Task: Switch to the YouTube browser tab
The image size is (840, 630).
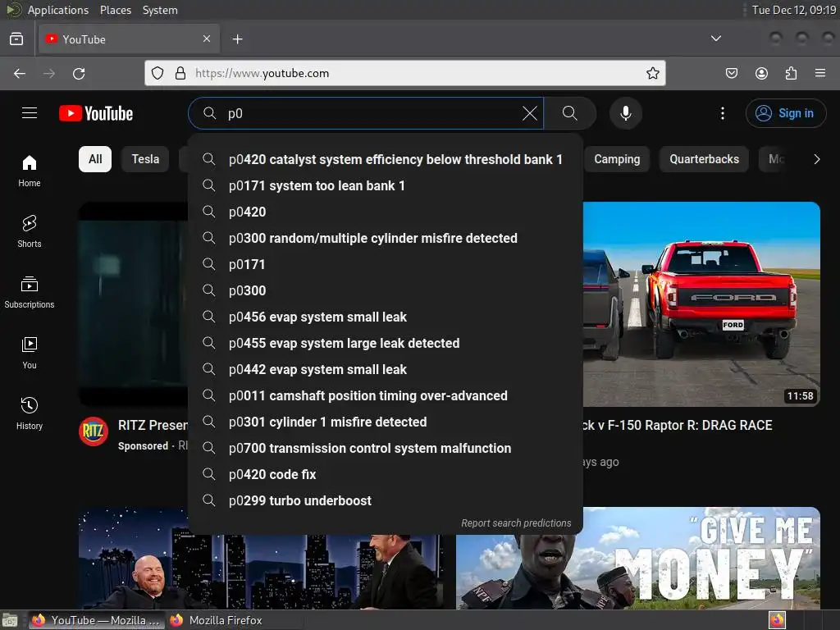Action: point(129,39)
